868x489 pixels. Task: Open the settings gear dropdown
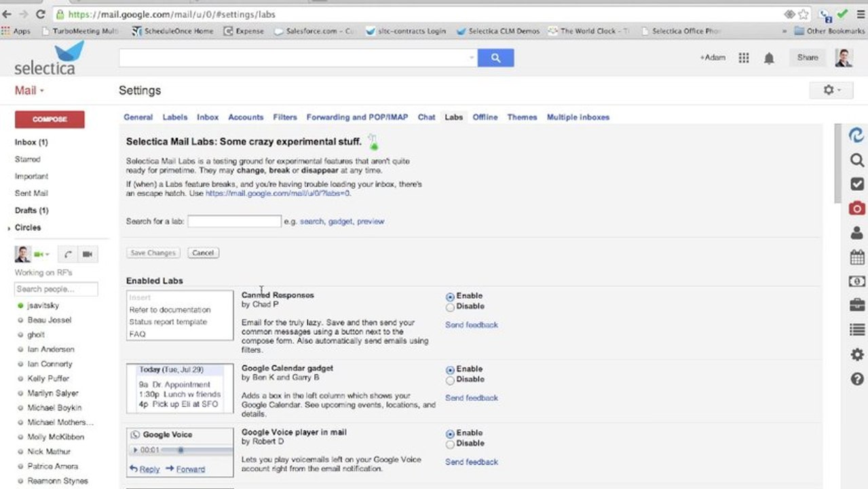(832, 90)
